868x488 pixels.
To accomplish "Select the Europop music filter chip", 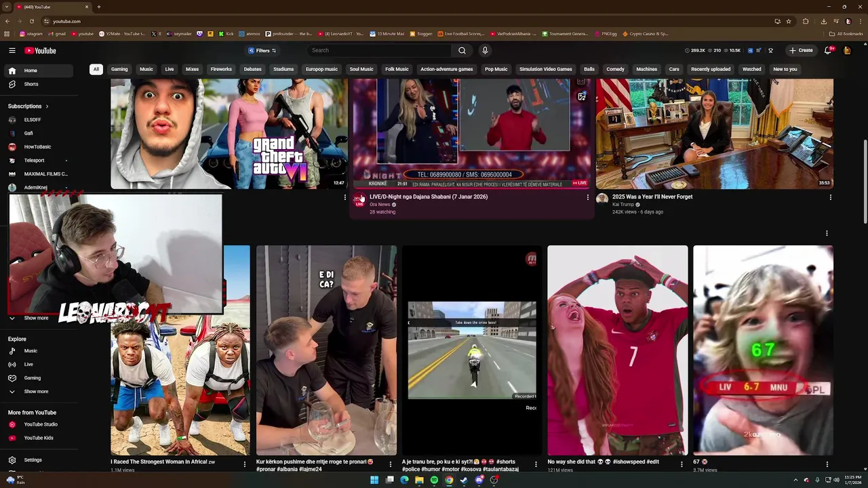I will click(x=321, y=69).
